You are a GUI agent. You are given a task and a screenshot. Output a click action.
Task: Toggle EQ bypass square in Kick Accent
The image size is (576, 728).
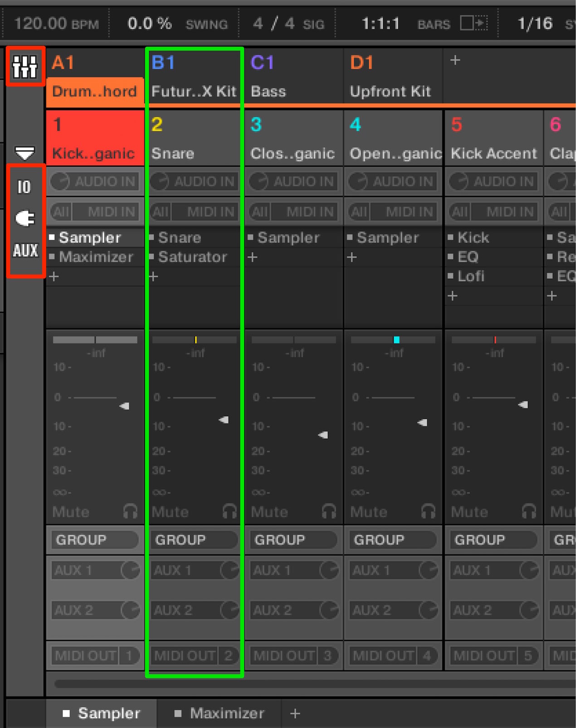coord(450,257)
